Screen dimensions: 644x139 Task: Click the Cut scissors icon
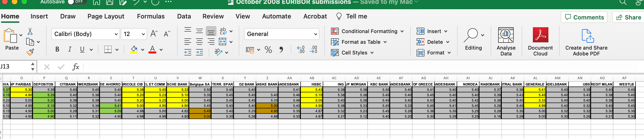[30, 31]
